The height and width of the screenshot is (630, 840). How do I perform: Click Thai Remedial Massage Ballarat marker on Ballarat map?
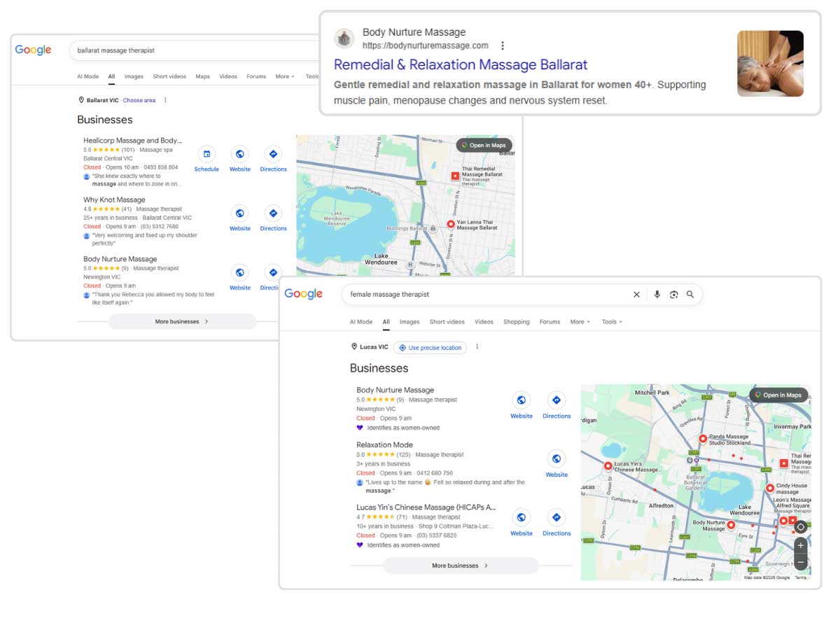(454, 176)
